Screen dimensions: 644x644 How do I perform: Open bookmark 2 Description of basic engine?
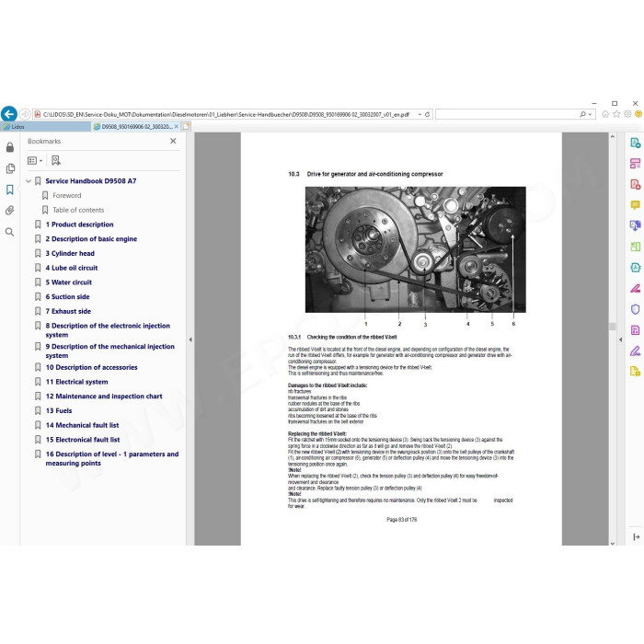91,238
